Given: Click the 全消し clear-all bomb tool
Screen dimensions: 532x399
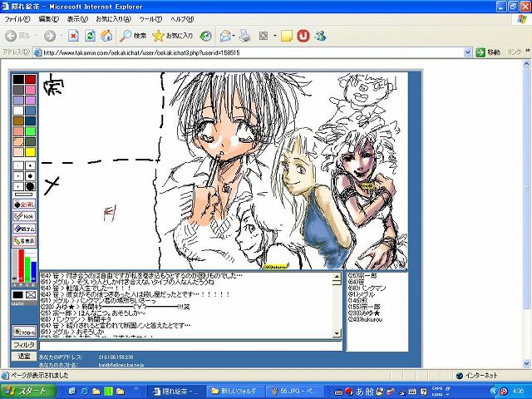Looking at the screenshot, I should tap(24, 204).
